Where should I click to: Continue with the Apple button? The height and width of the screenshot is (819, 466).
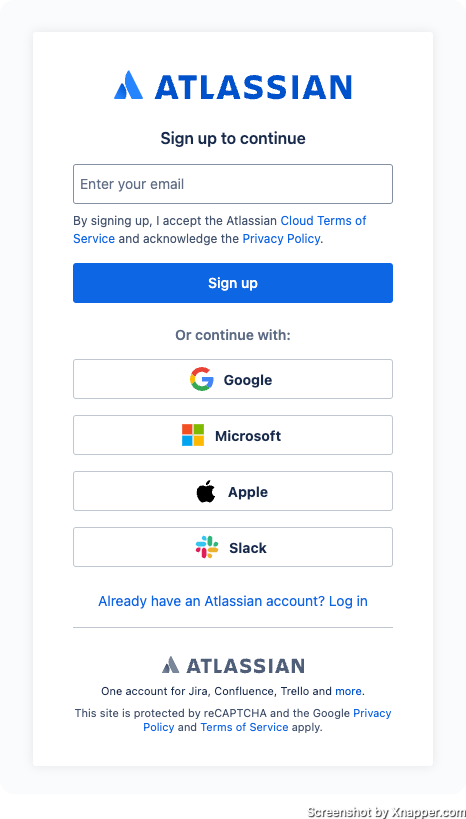(x=233, y=491)
